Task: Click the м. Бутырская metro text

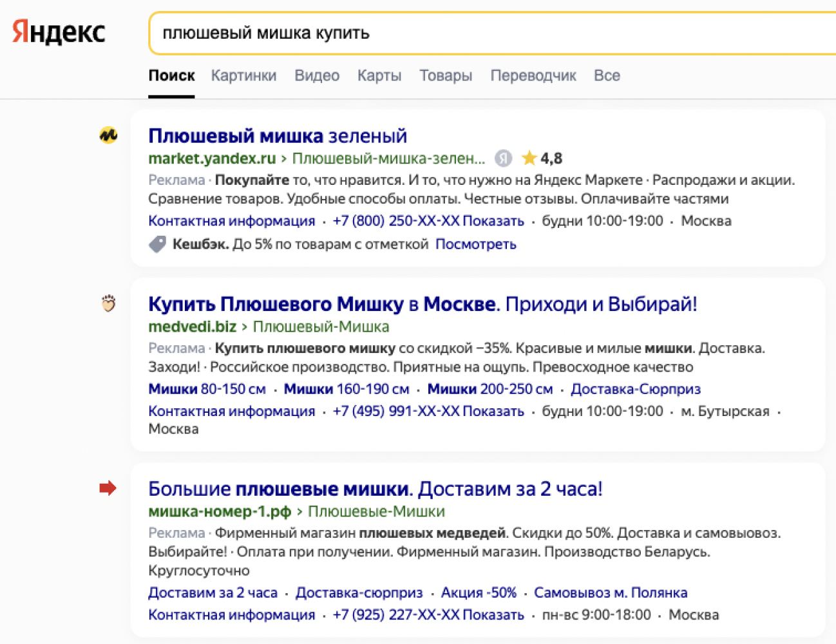Action: 725,411
